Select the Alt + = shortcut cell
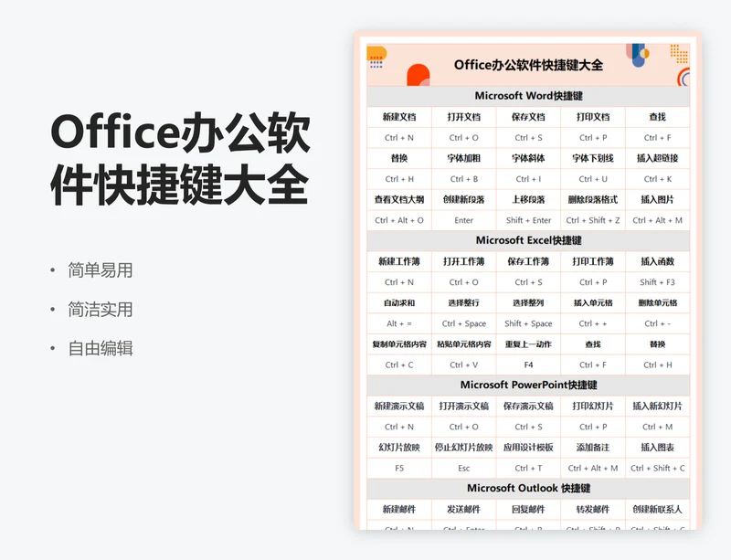 point(399,323)
